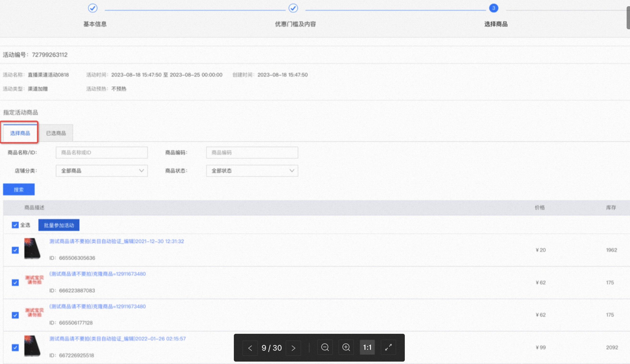
Task: Reset image viewer to 1:1 scale
Action: tap(367, 347)
